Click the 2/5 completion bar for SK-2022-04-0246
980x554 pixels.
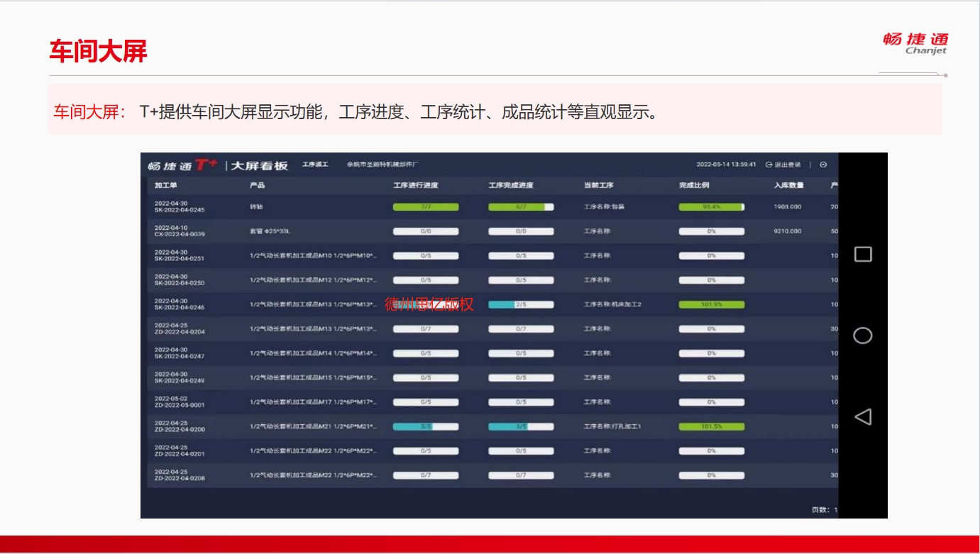tap(521, 304)
